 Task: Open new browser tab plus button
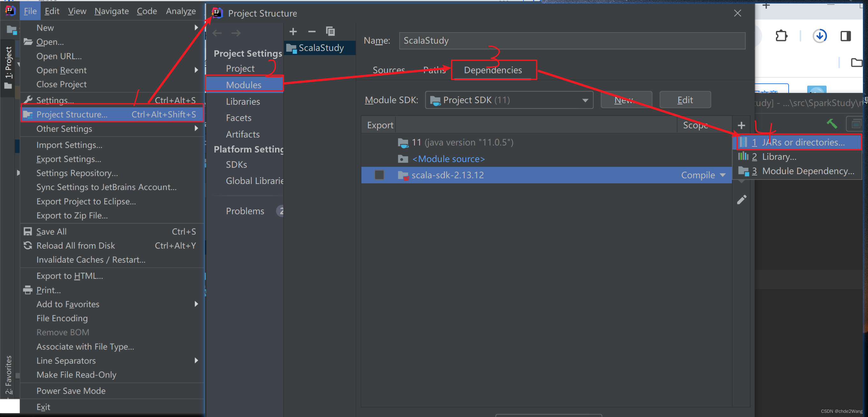click(x=766, y=5)
